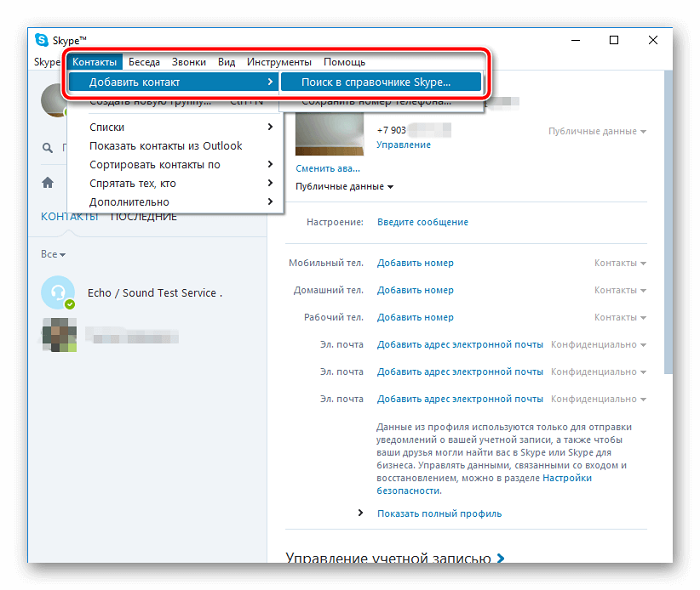Screen dimensions: 700x590
Task: Open the blurred contact's avatar
Action: point(59,335)
